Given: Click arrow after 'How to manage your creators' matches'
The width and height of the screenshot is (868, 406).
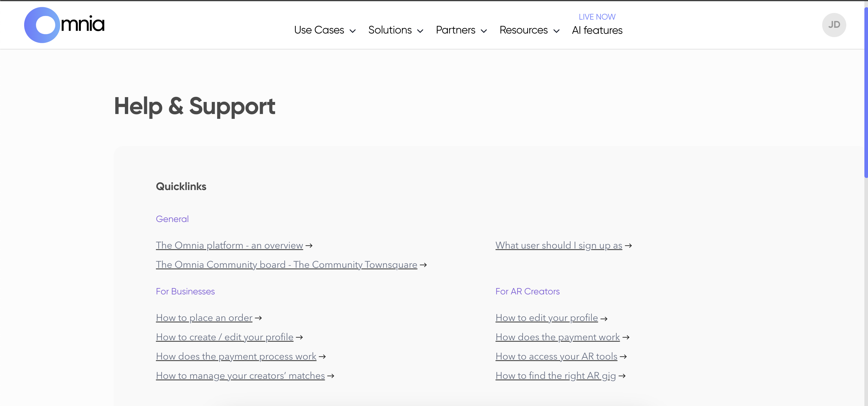Looking at the screenshot, I should coord(331,376).
